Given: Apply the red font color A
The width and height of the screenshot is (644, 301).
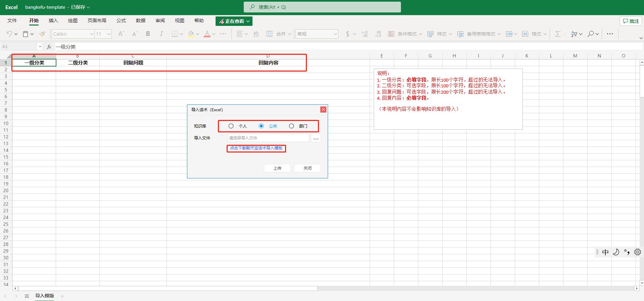Looking at the screenshot, I should click(x=207, y=34).
